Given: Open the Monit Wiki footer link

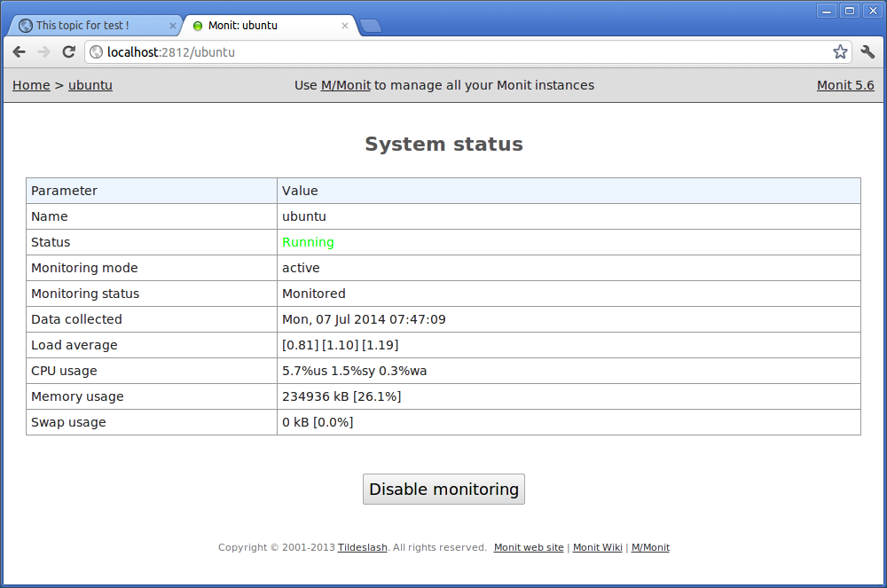Looking at the screenshot, I should tap(597, 547).
